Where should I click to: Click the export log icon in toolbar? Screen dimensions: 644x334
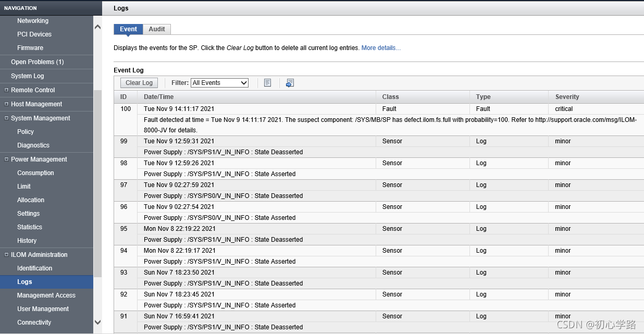290,83
